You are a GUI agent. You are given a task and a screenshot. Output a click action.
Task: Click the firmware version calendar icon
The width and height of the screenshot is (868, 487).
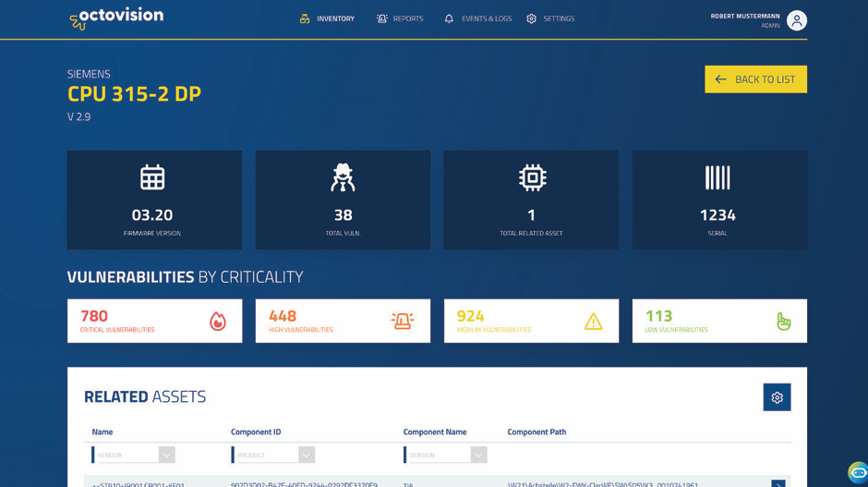152,177
